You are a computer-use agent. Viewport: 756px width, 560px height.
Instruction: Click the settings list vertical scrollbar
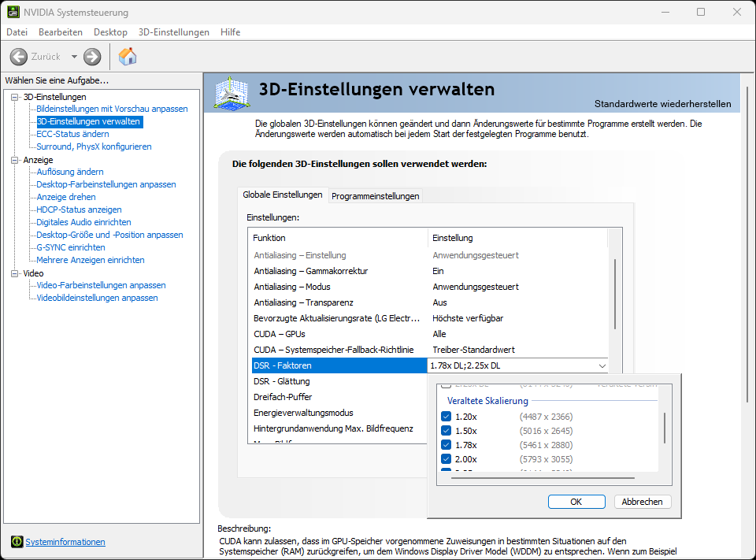(615, 295)
